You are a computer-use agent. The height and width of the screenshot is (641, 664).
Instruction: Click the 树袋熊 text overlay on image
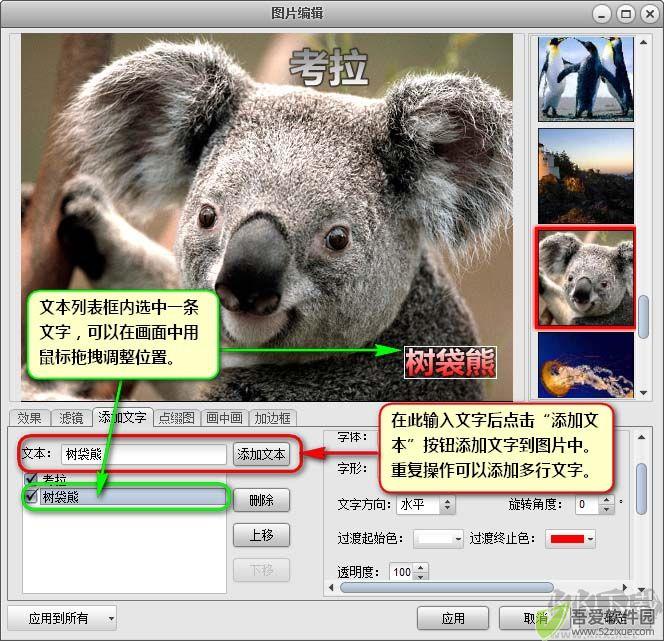tap(450, 362)
